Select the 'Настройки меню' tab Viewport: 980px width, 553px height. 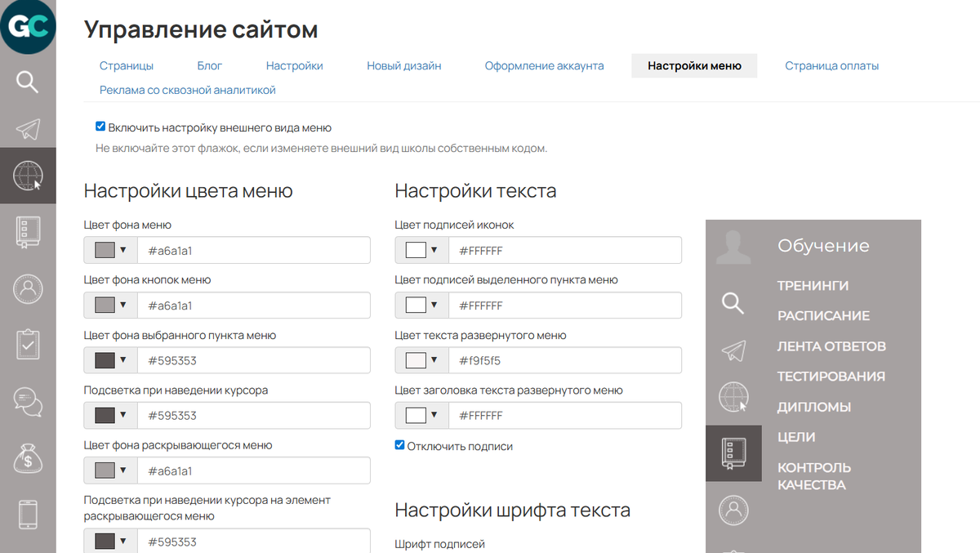695,66
